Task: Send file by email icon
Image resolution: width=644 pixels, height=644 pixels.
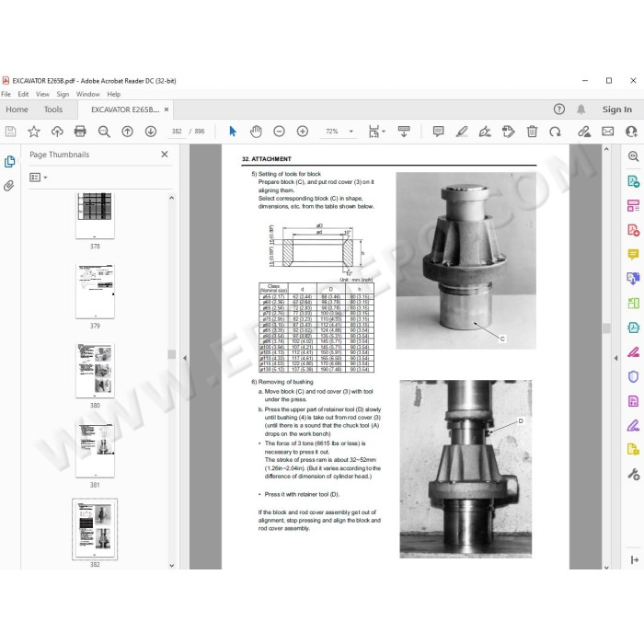Action: [x=608, y=132]
